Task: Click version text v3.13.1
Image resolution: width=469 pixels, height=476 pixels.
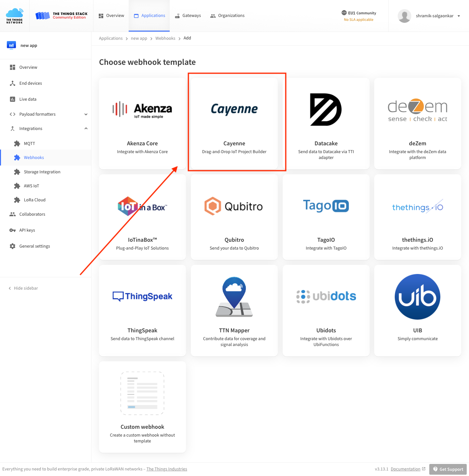Action: 381,469
